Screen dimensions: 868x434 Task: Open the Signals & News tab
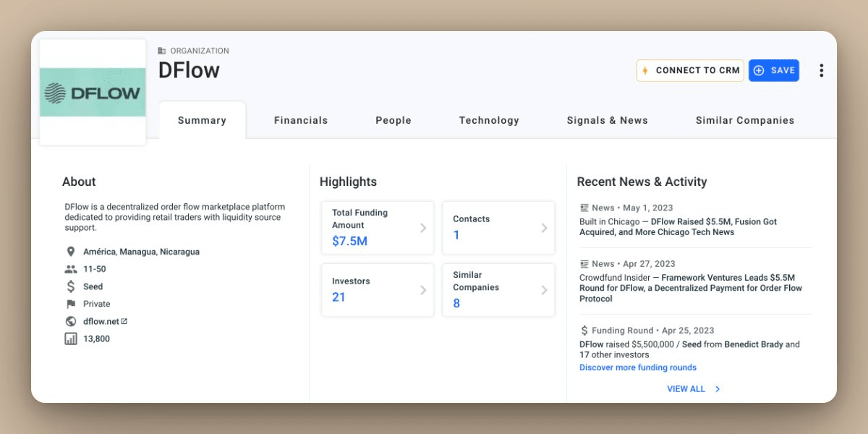607,121
